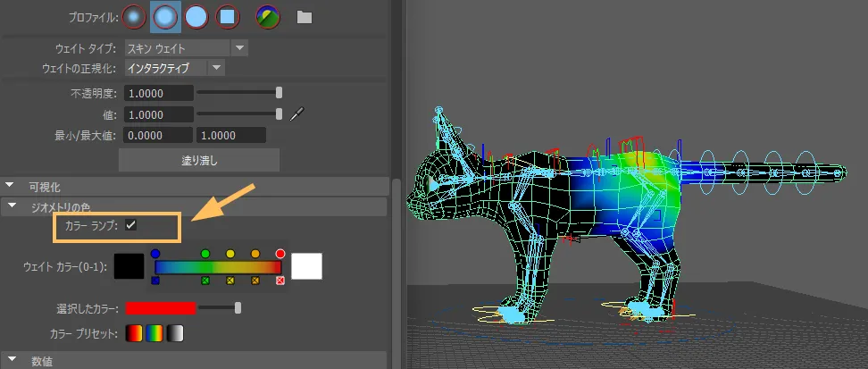The height and width of the screenshot is (369, 868).
Task: Toggle the カラー ランプ checkbox
Action: pos(130,225)
